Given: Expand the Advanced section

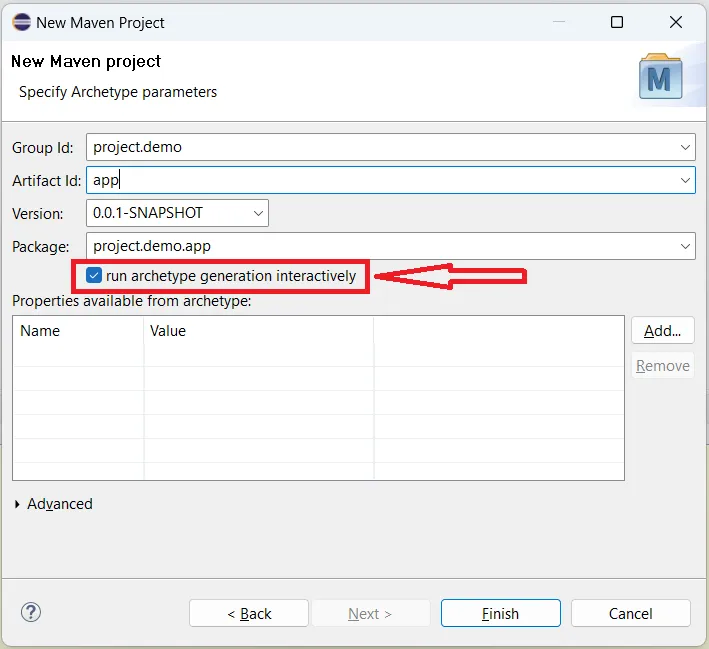Looking at the screenshot, I should pyautogui.click(x=17, y=504).
